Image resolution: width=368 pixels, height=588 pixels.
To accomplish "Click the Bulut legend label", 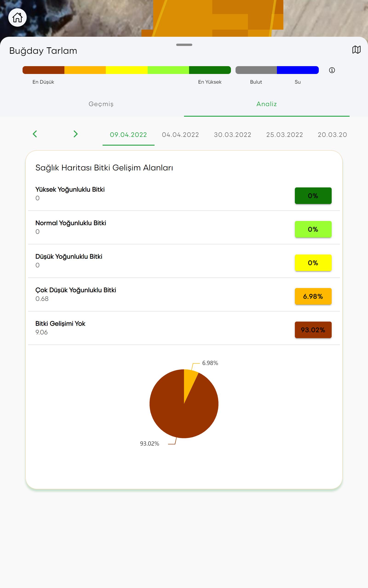I will pyautogui.click(x=256, y=82).
